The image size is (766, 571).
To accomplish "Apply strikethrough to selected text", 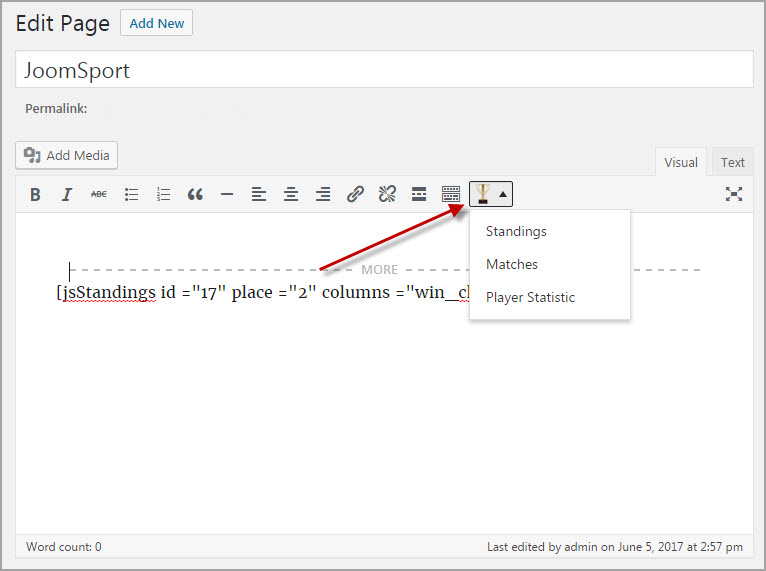I will pyautogui.click(x=99, y=194).
